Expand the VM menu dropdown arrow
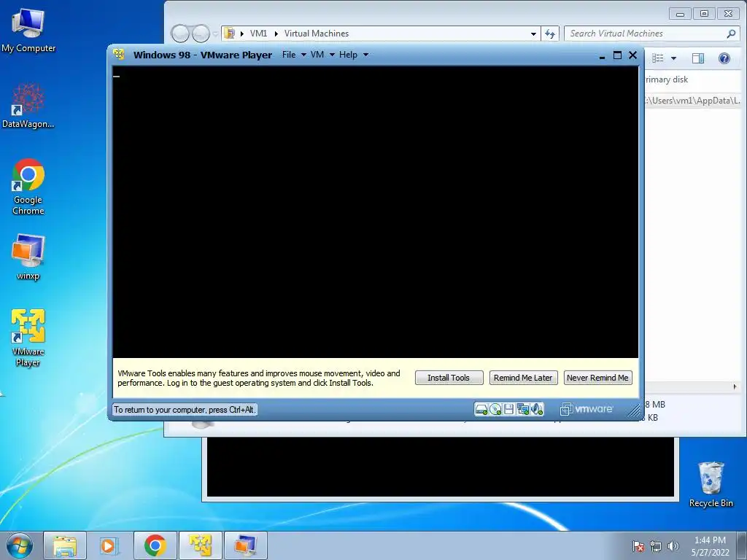 pos(332,55)
